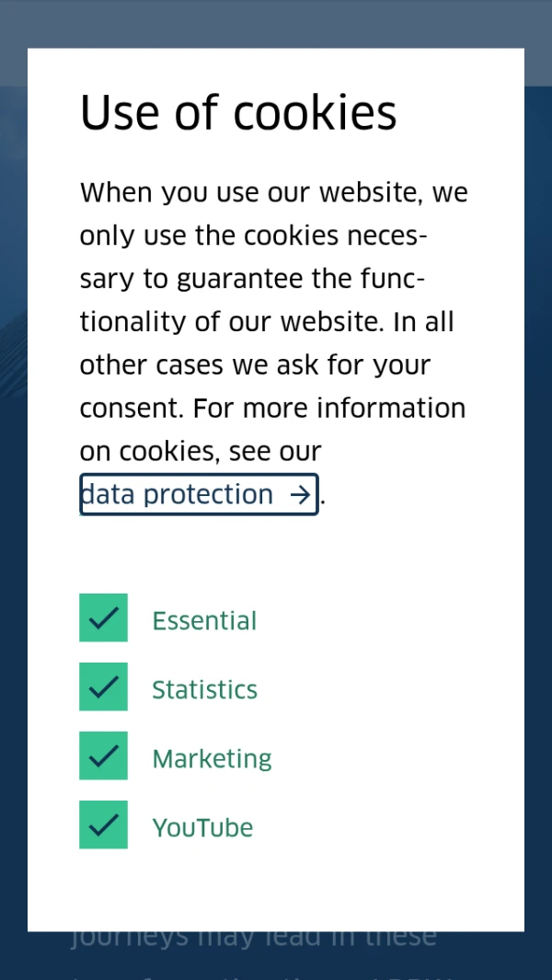Click the Essential label text
Viewport: 552px width, 980px height.
point(204,621)
